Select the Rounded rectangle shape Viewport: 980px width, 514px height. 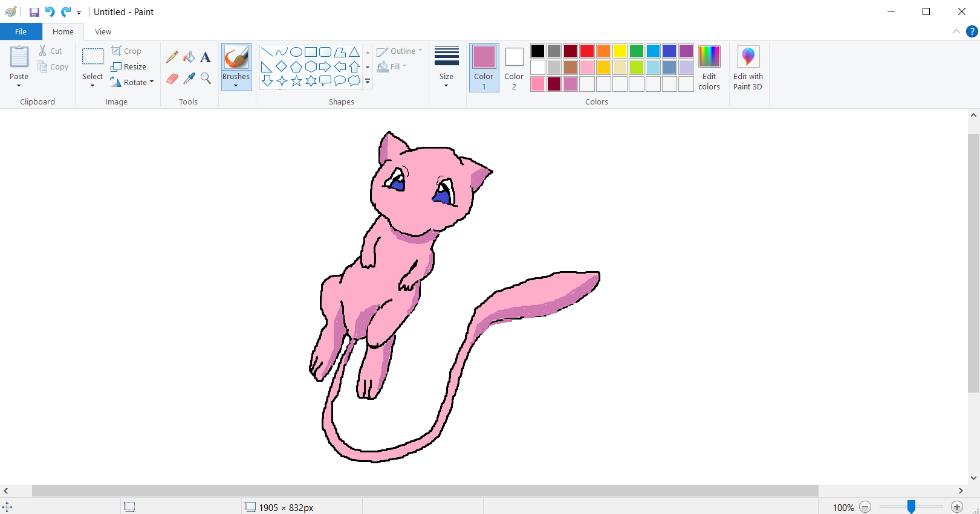coord(325,52)
